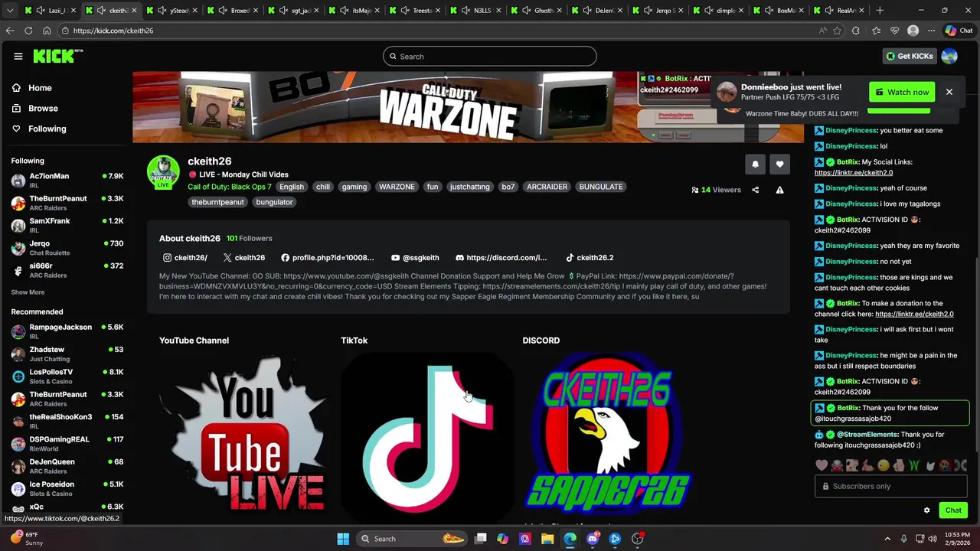The image size is (980, 551).
Task: Click the browser back arrow
Action: pyautogui.click(x=9, y=31)
